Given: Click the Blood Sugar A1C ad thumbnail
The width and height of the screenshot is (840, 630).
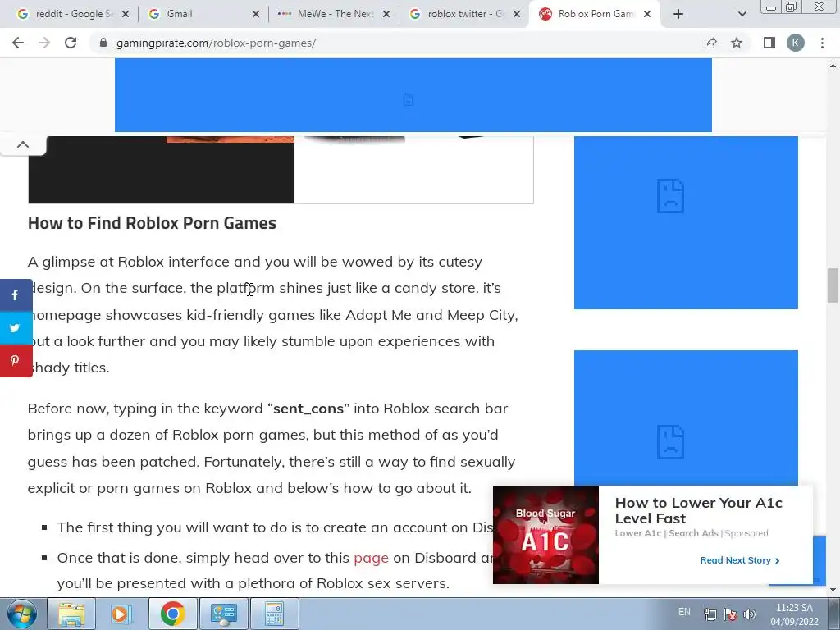Looking at the screenshot, I should point(546,535).
